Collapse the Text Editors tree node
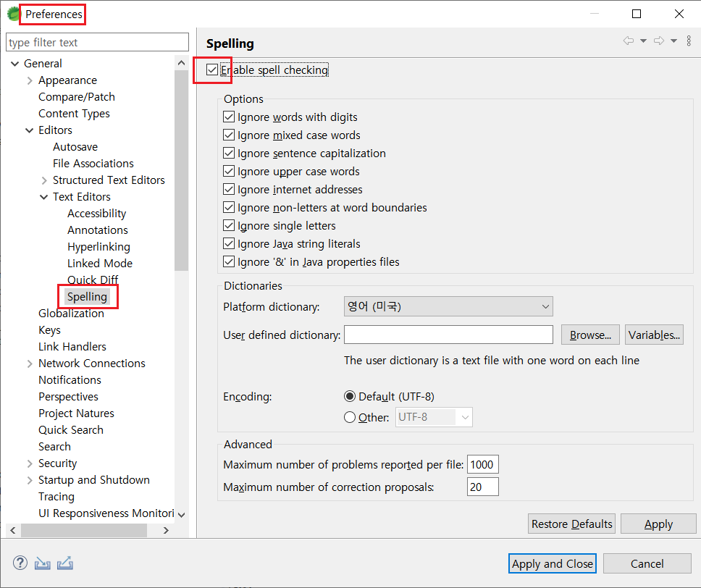The width and height of the screenshot is (701, 588). pyautogui.click(x=43, y=196)
